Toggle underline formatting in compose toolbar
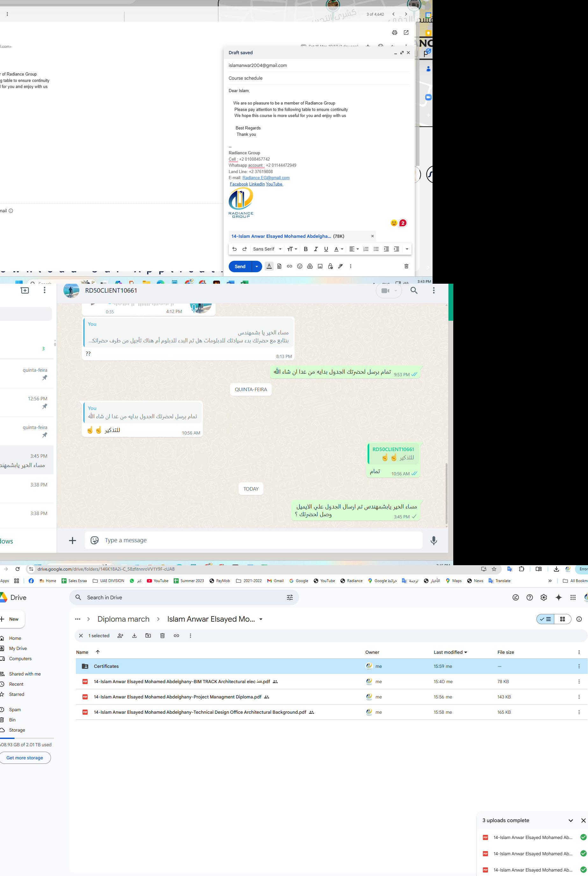588x876 pixels. tap(326, 249)
